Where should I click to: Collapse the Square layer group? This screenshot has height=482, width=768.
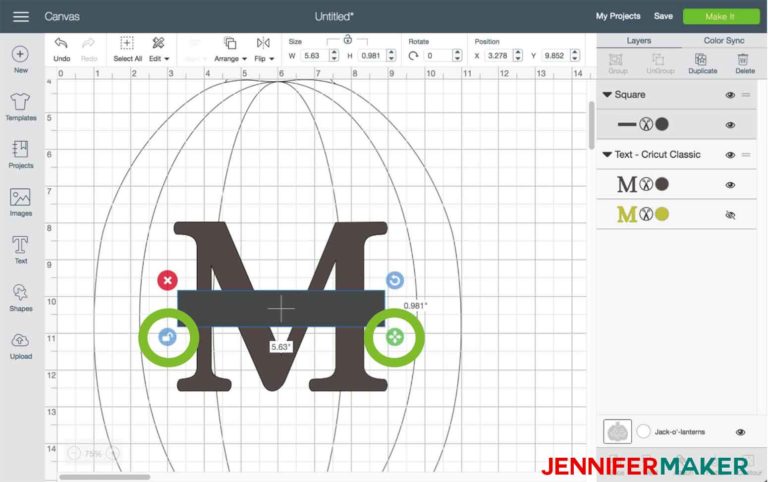pyautogui.click(x=607, y=95)
